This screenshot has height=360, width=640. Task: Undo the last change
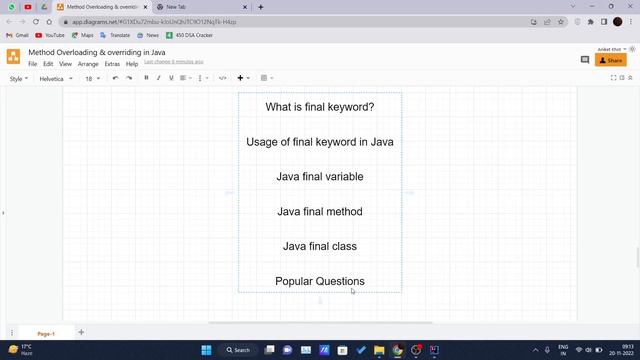click(x=116, y=78)
